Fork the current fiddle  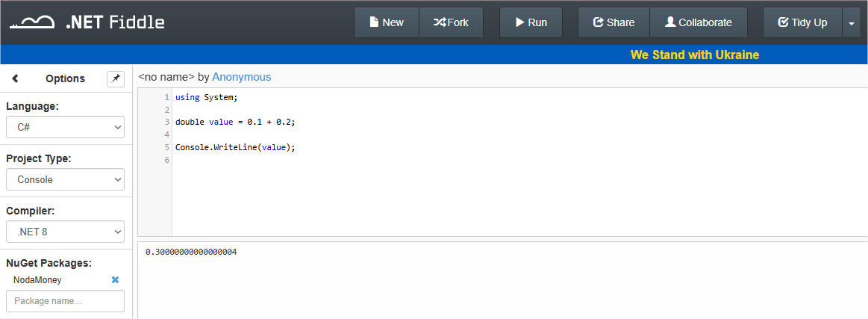451,22
